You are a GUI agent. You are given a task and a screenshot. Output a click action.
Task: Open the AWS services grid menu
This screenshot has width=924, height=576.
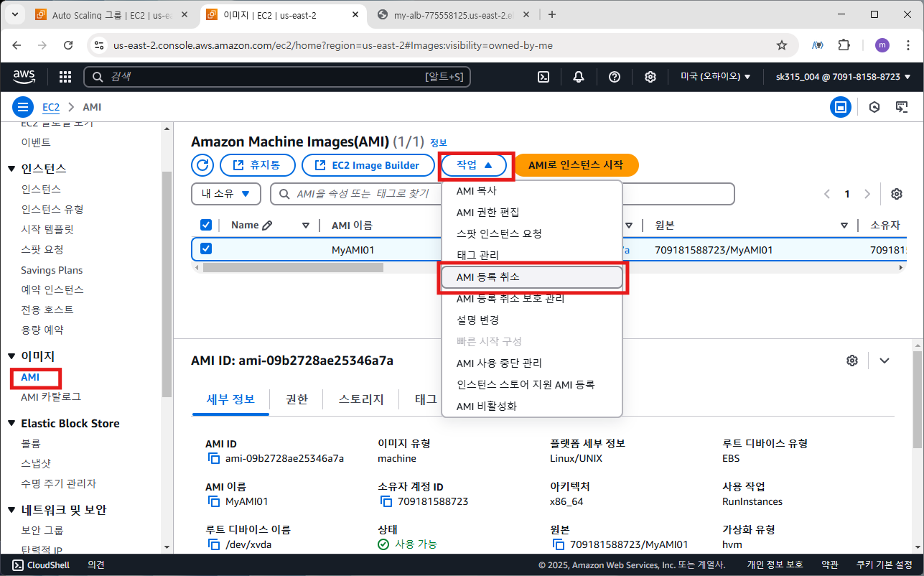65,77
